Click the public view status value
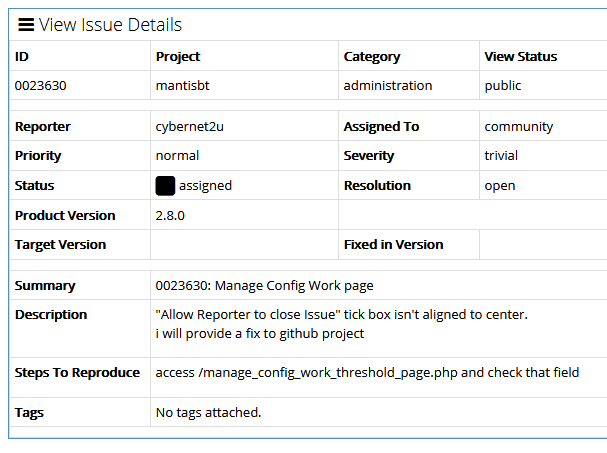This screenshot has height=453, width=607. pos(503,86)
